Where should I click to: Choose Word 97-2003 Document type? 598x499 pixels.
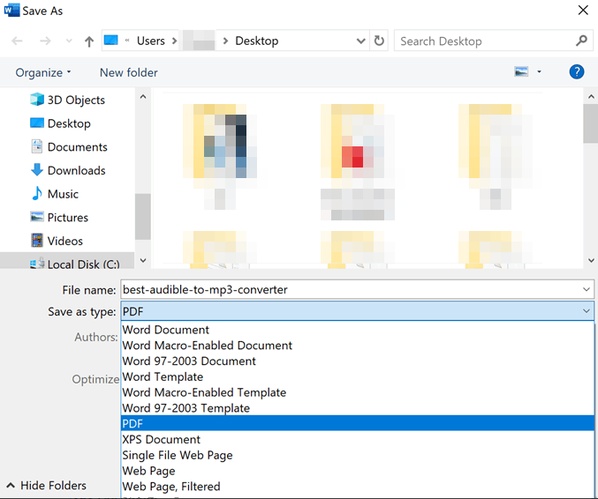[358, 361]
